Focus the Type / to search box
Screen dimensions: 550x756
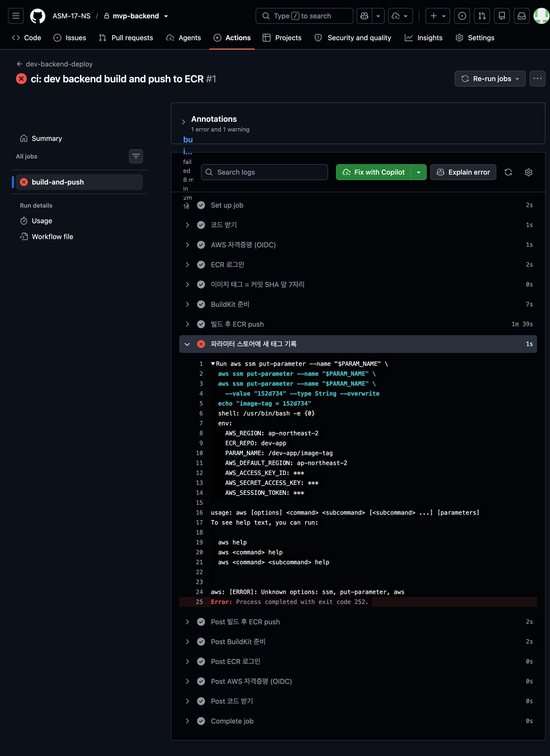coord(304,16)
